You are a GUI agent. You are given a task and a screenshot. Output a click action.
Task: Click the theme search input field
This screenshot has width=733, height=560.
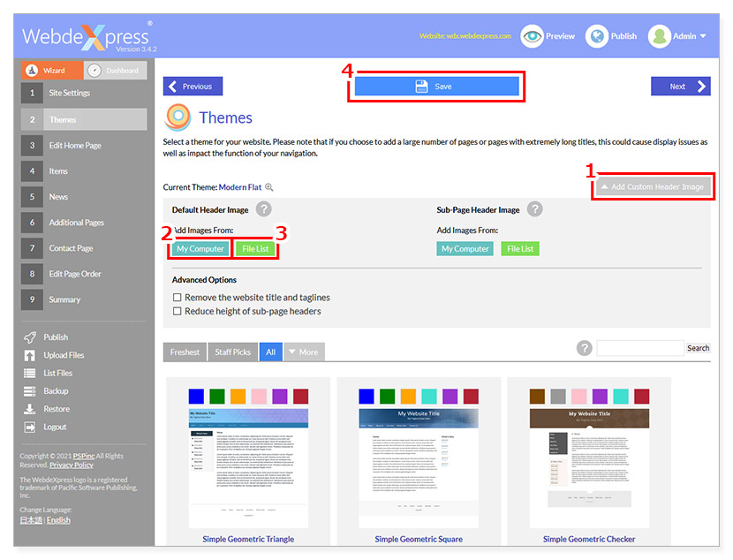tap(640, 348)
